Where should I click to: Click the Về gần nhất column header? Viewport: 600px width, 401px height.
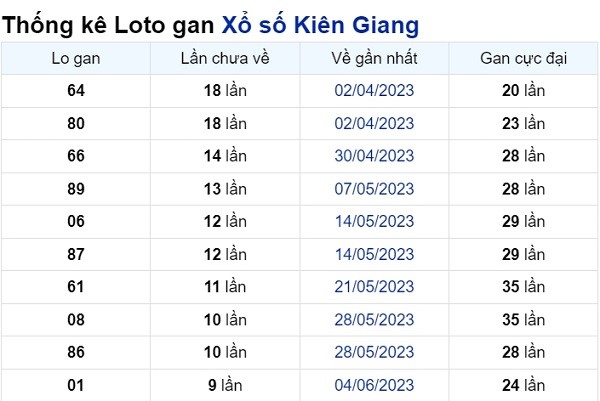coord(374,59)
